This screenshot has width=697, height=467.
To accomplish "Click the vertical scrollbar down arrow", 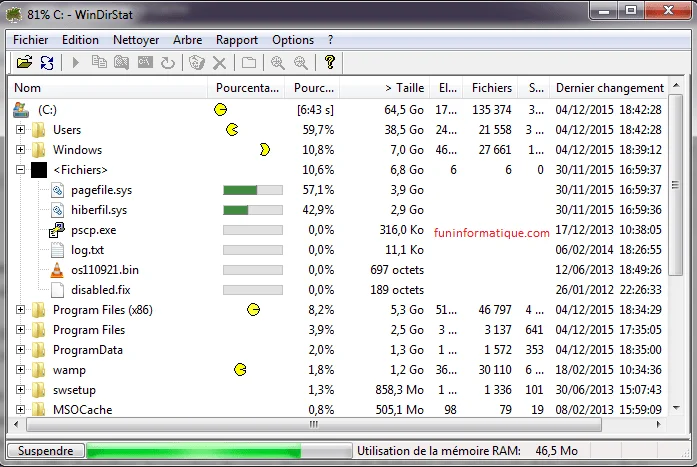I will pos(676,407).
